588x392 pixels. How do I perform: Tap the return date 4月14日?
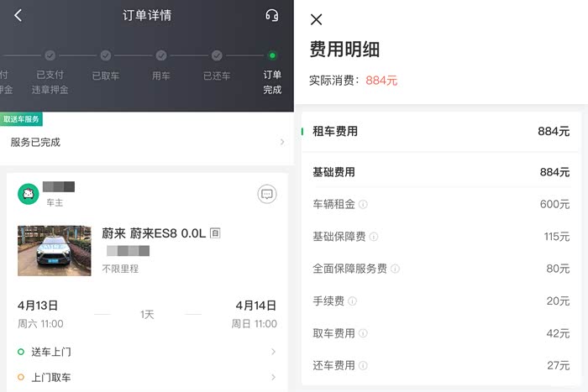(x=255, y=306)
